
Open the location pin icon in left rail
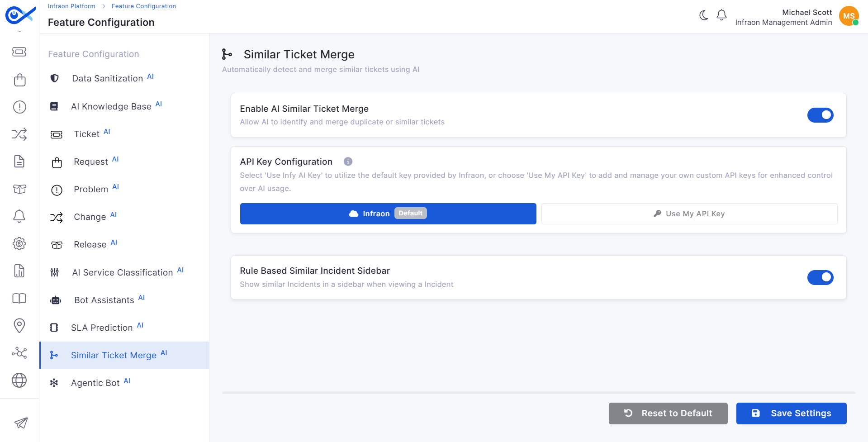click(19, 325)
